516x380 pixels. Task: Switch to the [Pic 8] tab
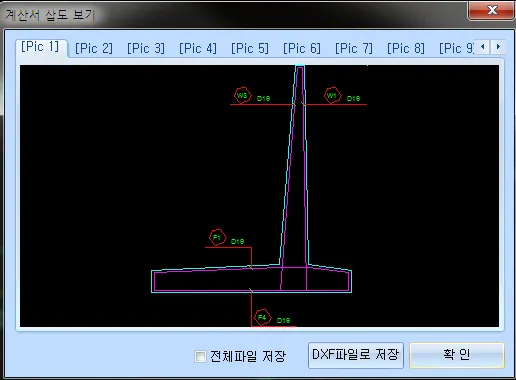coord(406,49)
